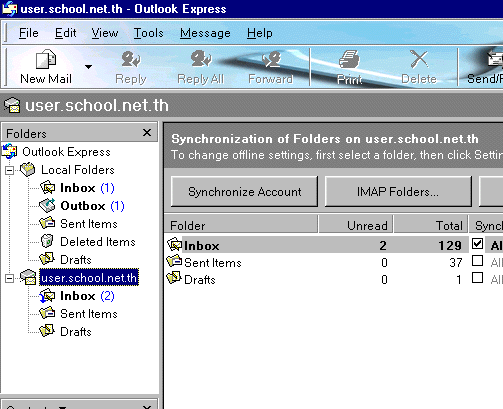This screenshot has height=409, width=503.
Task: Click Inbox icon under user.school.net.th tree
Action: [47, 295]
